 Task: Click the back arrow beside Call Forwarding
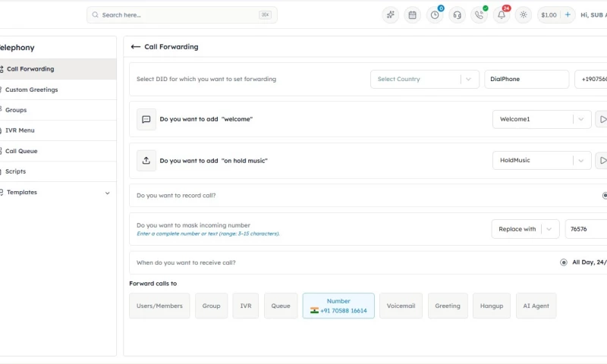[136, 47]
